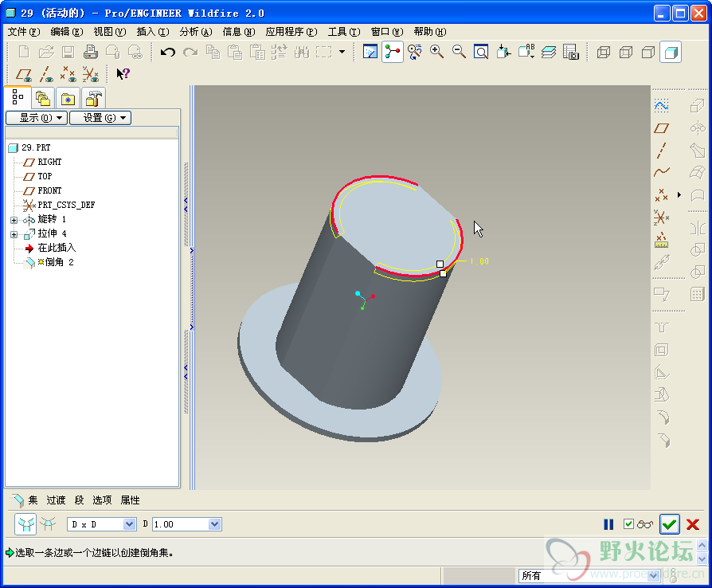Open the saved view list

pyautogui.click(x=526, y=53)
